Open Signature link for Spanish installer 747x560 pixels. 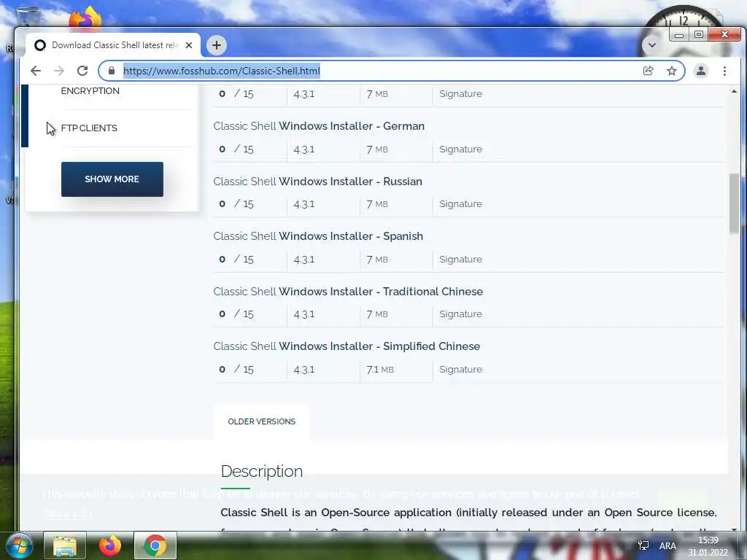pos(461,259)
